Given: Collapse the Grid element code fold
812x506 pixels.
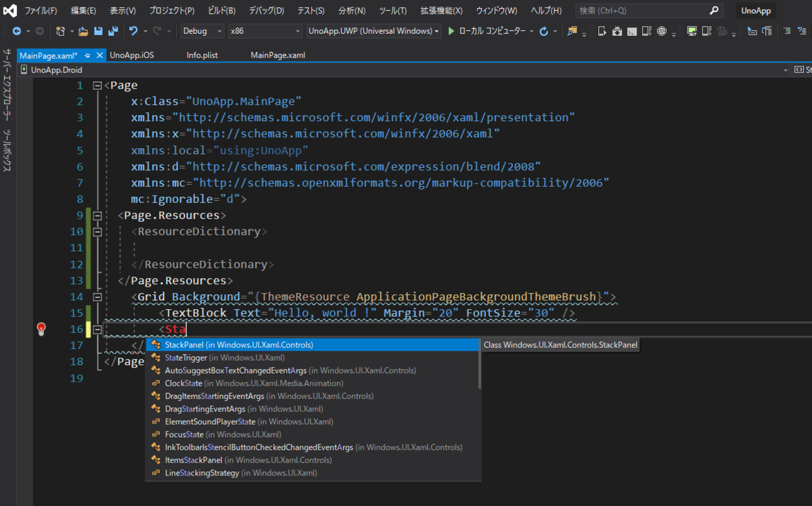Looking at the screenshot, I should pos(97,296).
